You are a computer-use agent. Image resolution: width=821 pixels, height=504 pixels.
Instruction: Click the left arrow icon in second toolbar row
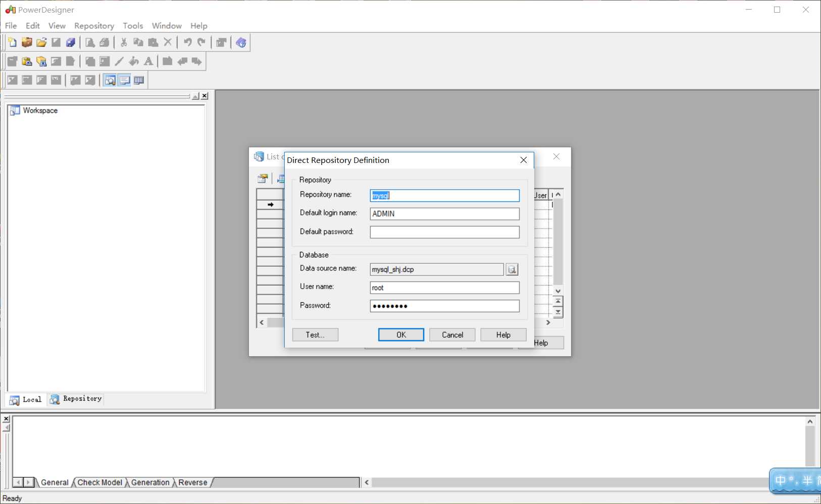(182, 61)
